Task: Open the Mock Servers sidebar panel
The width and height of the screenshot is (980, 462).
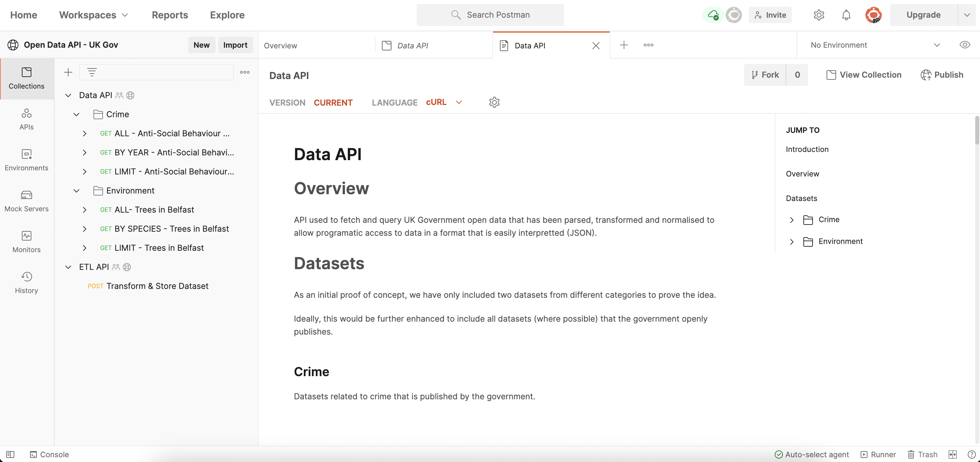Action: coord(26,201)
